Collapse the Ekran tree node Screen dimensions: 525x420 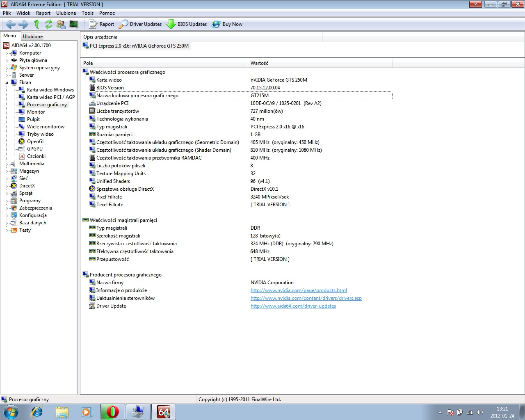pyautogui.click(x=7, y=83)
